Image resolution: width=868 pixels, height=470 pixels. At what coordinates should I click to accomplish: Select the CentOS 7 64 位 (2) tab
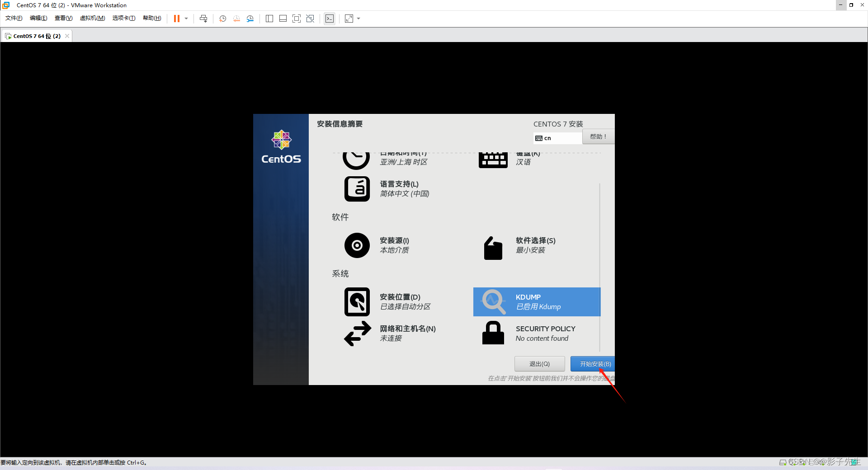(x=37, y=36)
